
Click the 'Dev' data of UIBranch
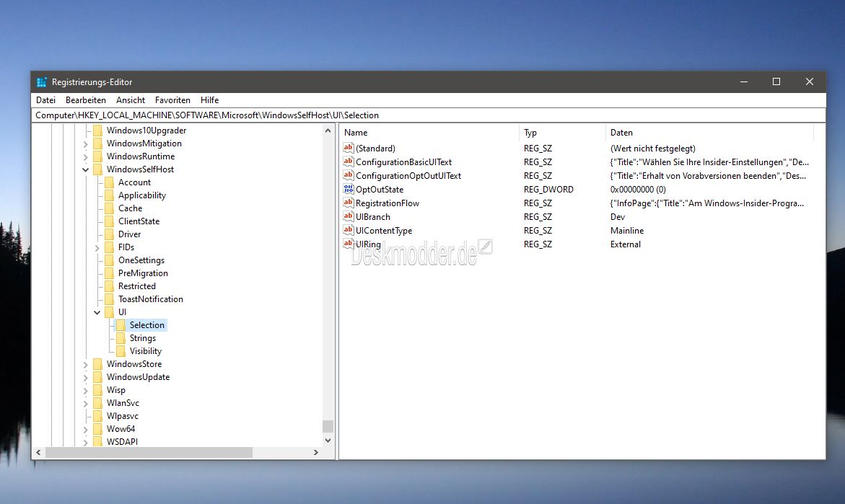(x=618, y=216)
